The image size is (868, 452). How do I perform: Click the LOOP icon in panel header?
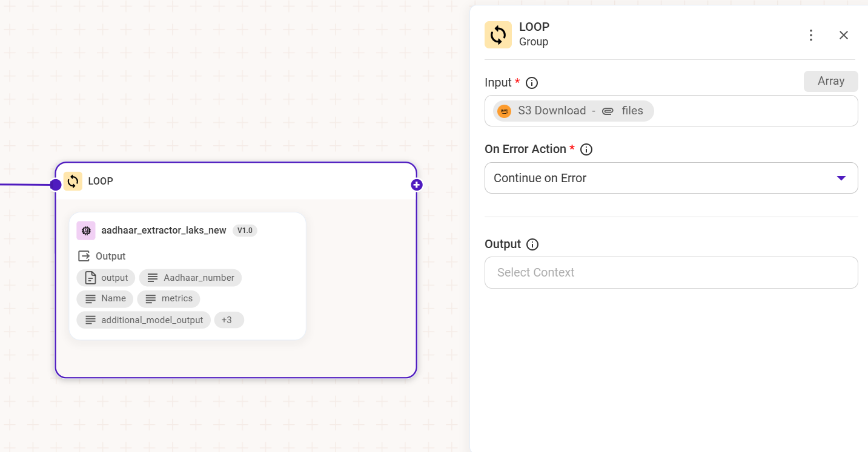[x=498, y=35]
